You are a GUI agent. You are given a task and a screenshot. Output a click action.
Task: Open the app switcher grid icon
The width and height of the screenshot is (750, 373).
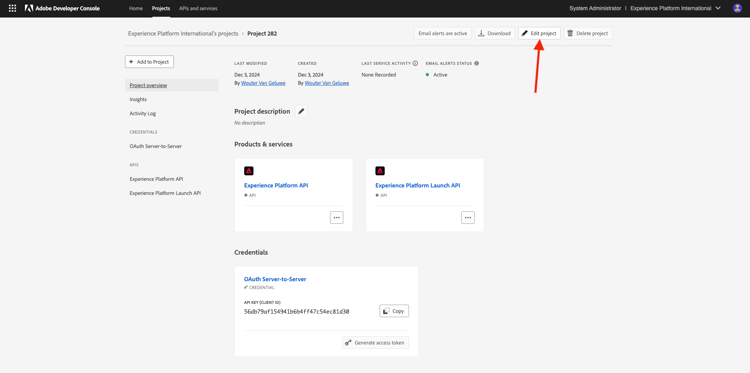pyautogui.click(x=12, y=8)
